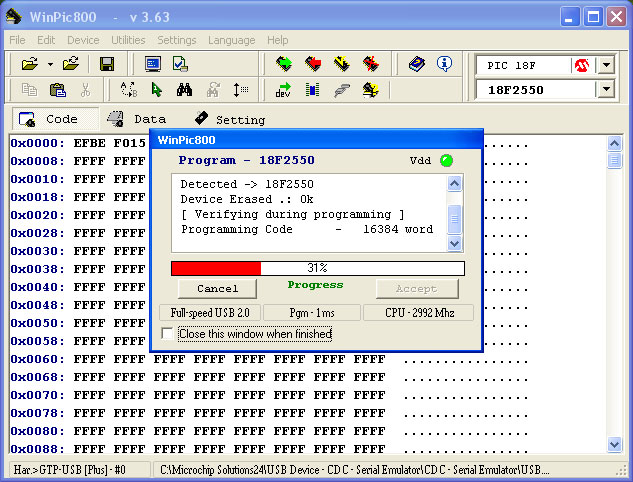
Task: Open a hex file with the folder icon
Action: 29,64
